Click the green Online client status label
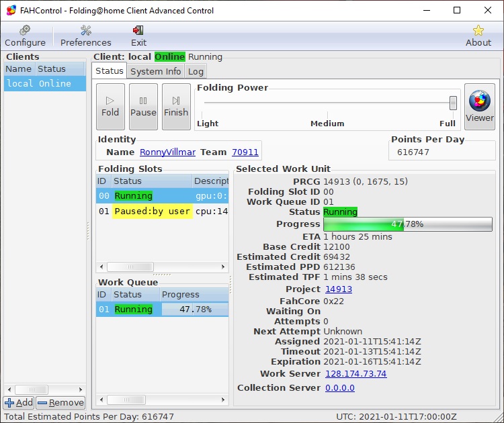This screenshot has height=423, width=504. pos(170,56)
